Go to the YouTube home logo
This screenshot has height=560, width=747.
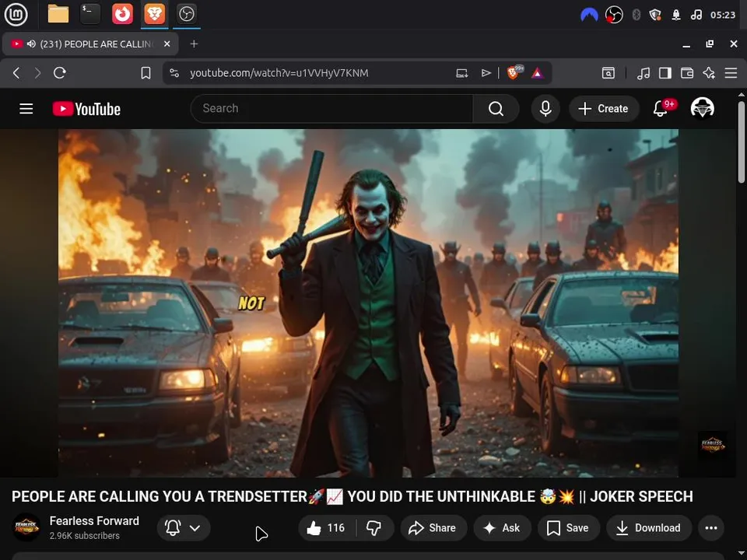tap(86, 109)
